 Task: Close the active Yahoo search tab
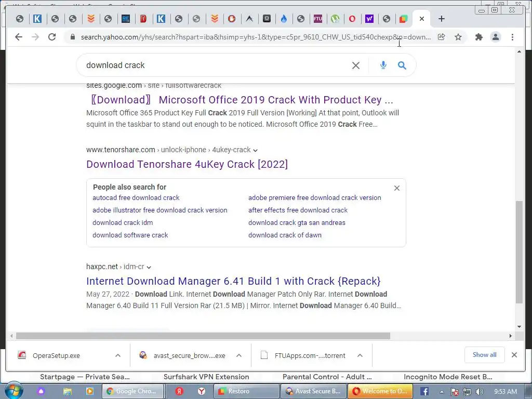422,19
